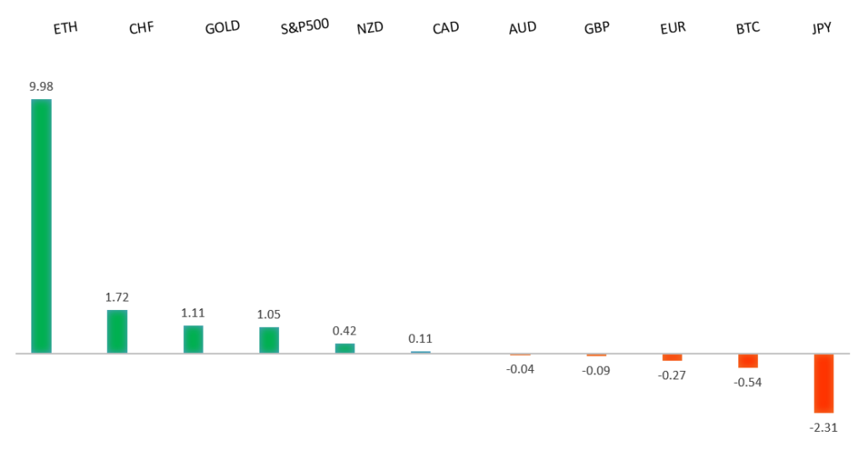Select the AUD category label
The width and height of the screenshot is (868, 470).
point(522,28)
